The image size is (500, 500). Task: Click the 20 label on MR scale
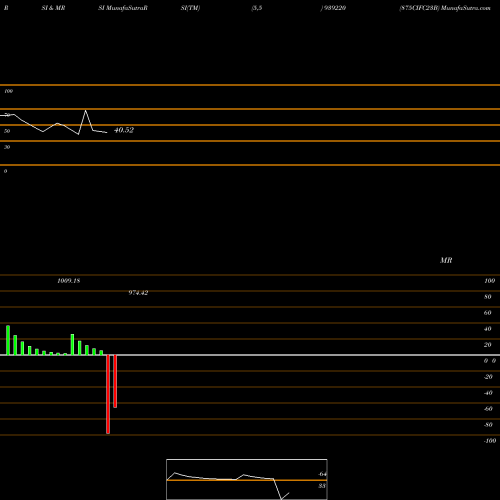[x=488, y=345]
